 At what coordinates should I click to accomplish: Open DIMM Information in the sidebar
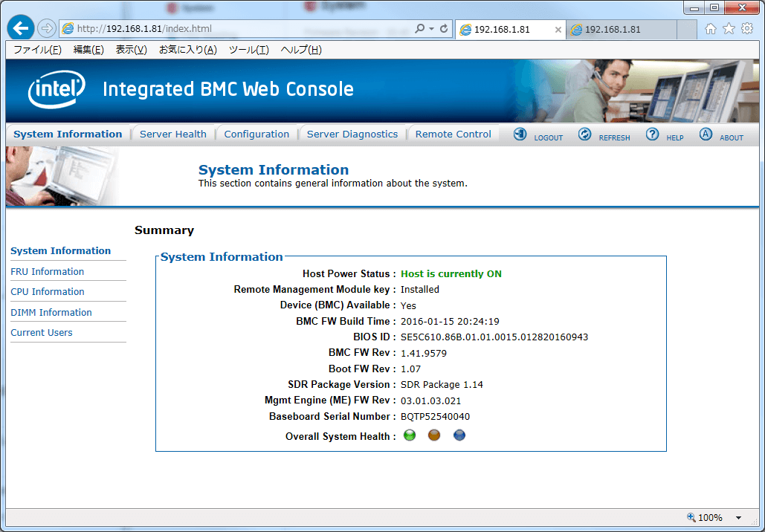coord(51,312)
